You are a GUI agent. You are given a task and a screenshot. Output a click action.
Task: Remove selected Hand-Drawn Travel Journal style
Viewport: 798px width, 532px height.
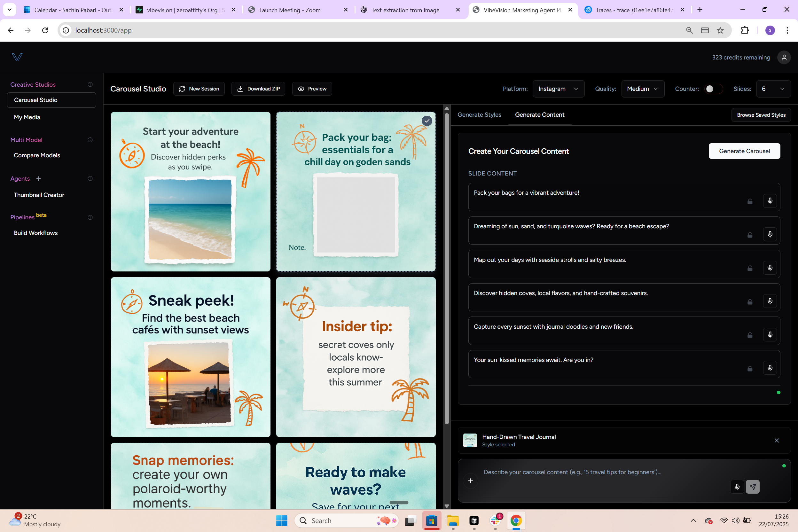point(777,440)
